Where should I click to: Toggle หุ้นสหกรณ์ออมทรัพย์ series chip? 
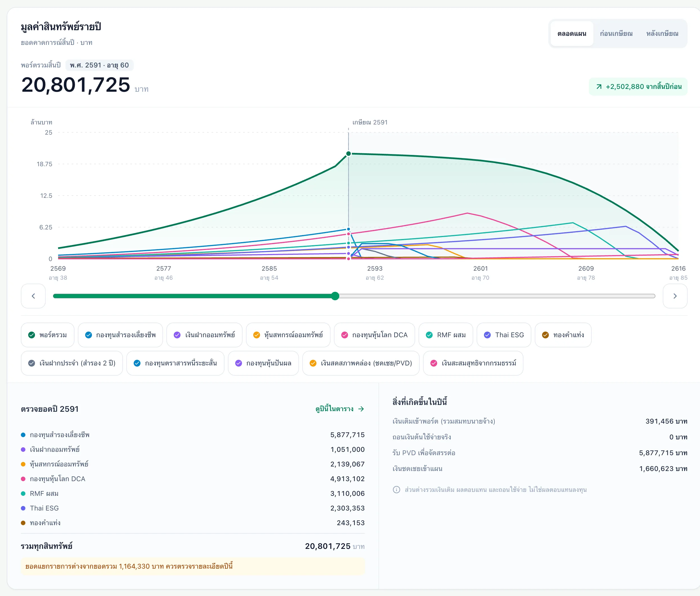(x=288, y=335)
